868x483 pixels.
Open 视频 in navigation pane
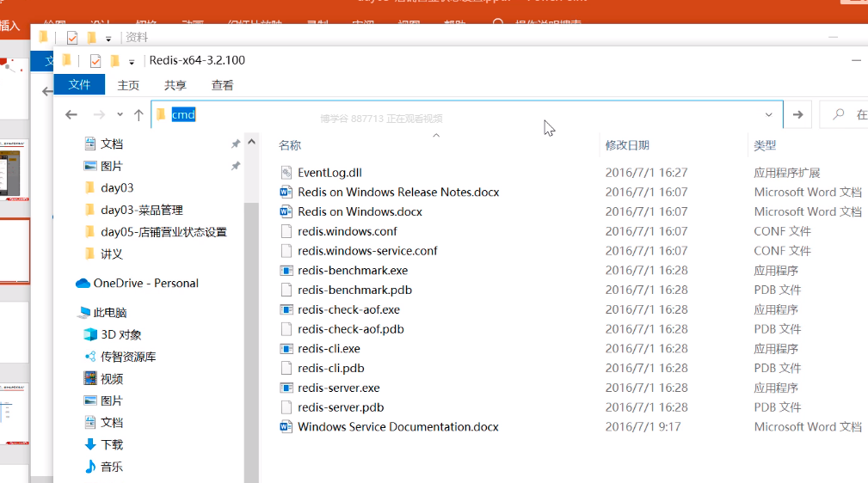111,379
